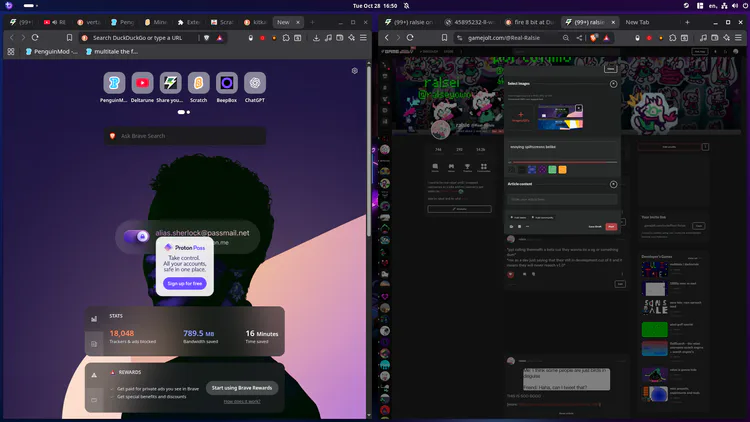Collapse the Select images section

[x=613, y=84]
